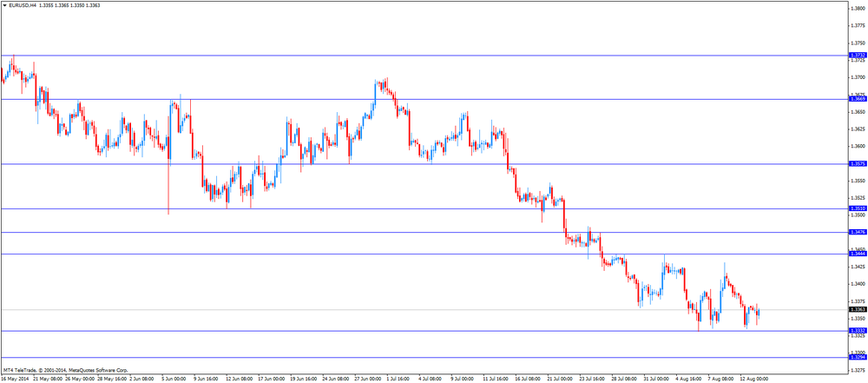Click the 1.3800 price scale label
The image size is (868, 383).
(858, 9)
